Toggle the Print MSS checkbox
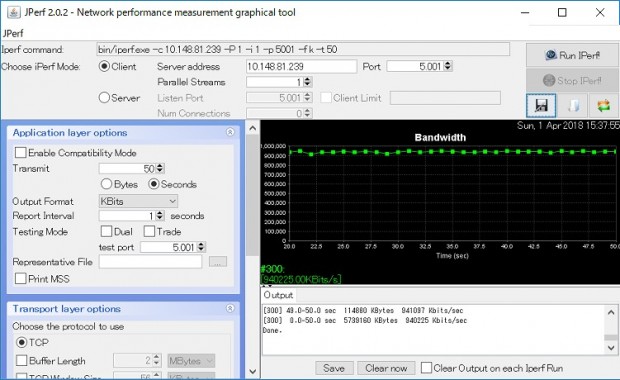 coord(21,278)
